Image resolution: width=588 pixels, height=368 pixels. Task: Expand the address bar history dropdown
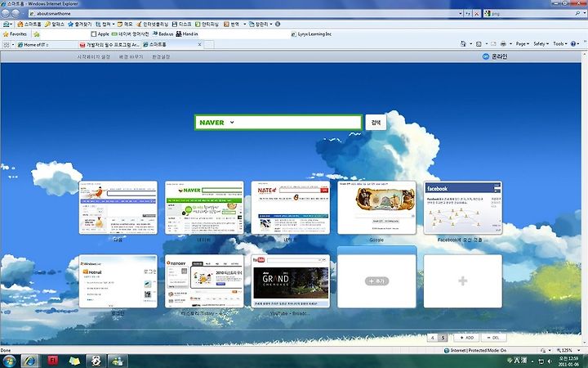tap(461, 14)
